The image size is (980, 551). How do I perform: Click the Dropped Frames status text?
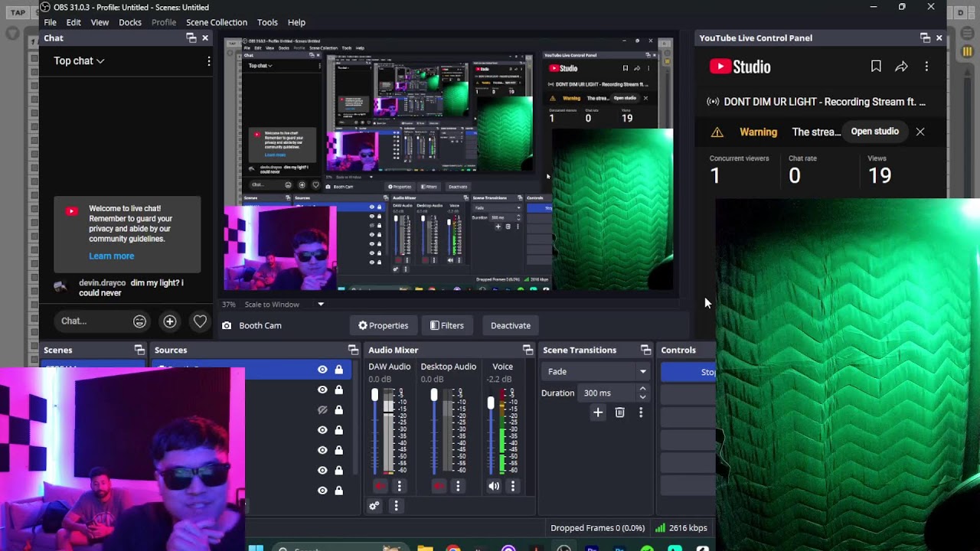tap(598, 528)
